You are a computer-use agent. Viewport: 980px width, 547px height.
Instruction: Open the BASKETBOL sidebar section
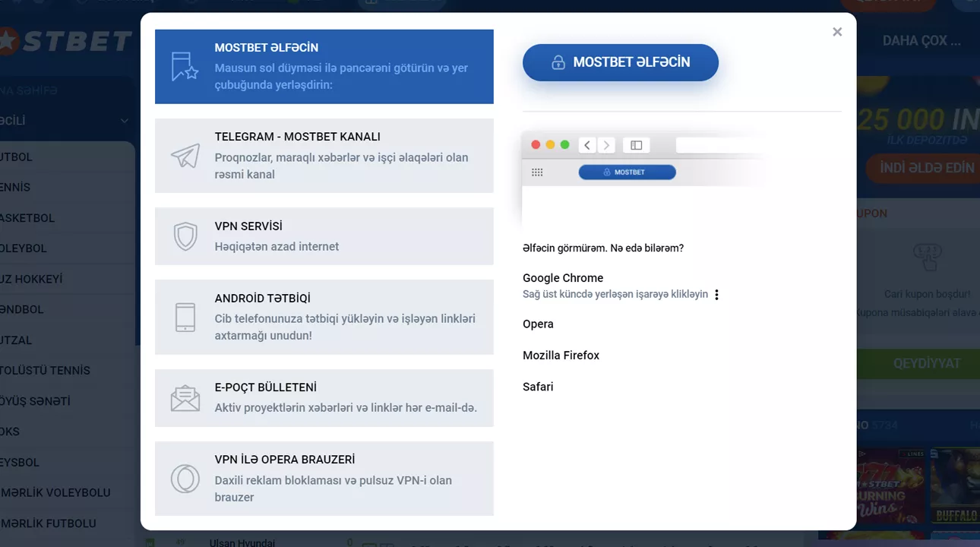[x=30, y=218]
